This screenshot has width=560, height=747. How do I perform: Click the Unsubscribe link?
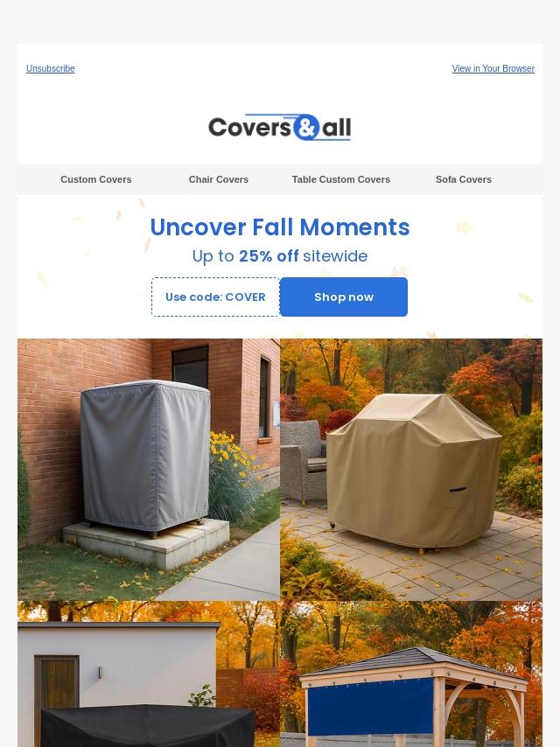tap(51, 68)
